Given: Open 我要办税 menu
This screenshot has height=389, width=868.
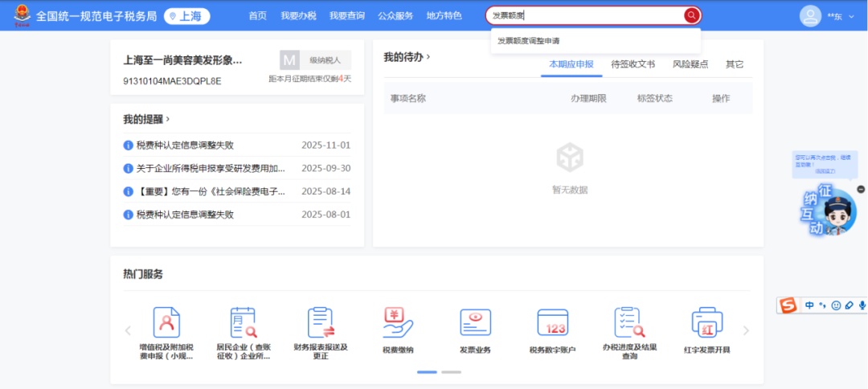Looking at the screenshot, I should [298, 16].
